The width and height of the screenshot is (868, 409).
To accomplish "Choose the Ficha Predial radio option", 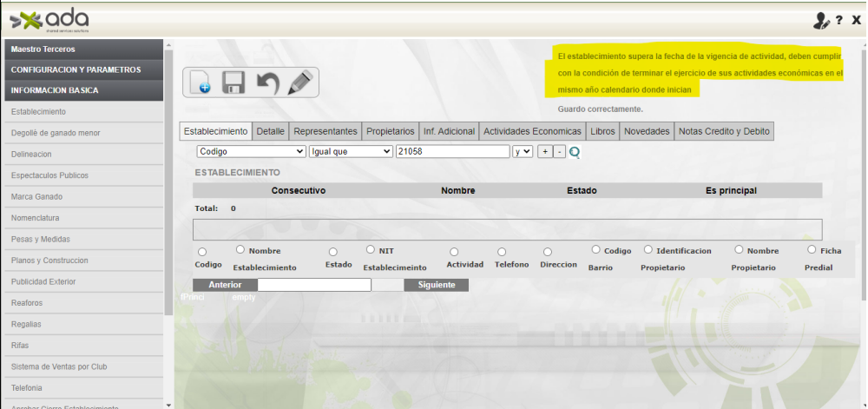I will [x=812, y=250].
